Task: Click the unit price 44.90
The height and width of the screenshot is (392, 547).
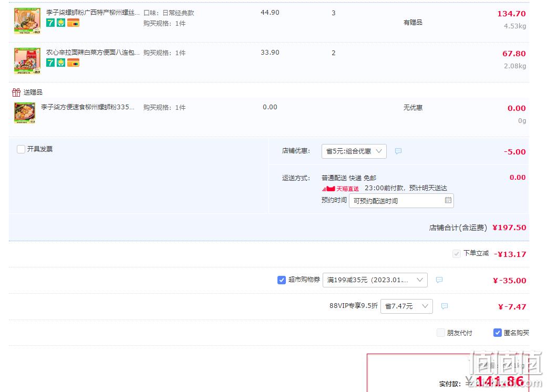Action: coord(270,13)
